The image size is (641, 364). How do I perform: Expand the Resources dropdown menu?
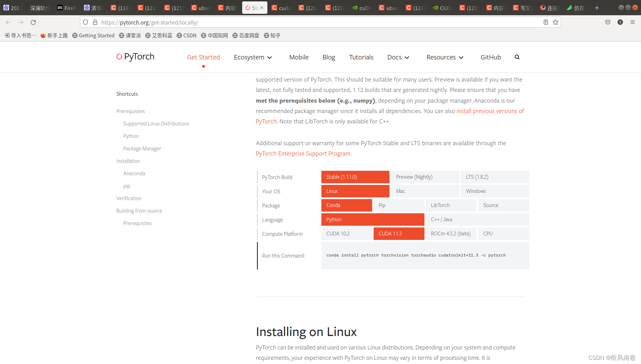[445, 57]
